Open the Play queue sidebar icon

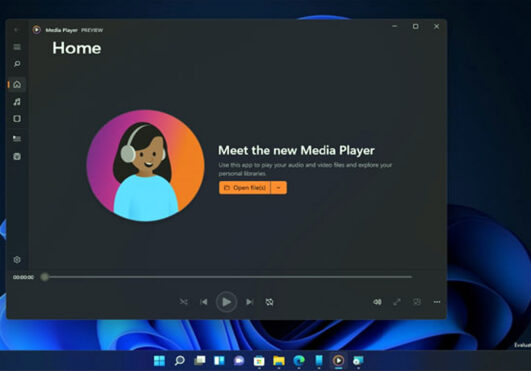click(x=17, y=138)
